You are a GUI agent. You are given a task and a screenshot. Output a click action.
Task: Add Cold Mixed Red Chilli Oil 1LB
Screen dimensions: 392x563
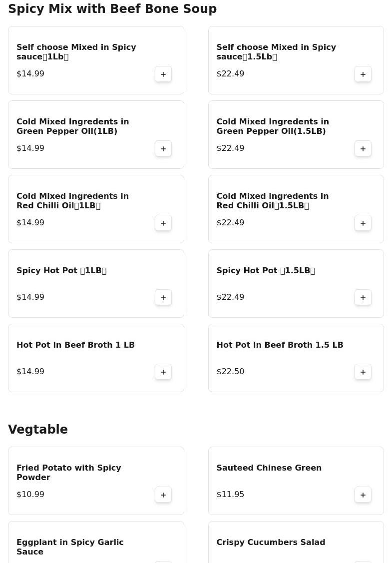coord(163,223)
